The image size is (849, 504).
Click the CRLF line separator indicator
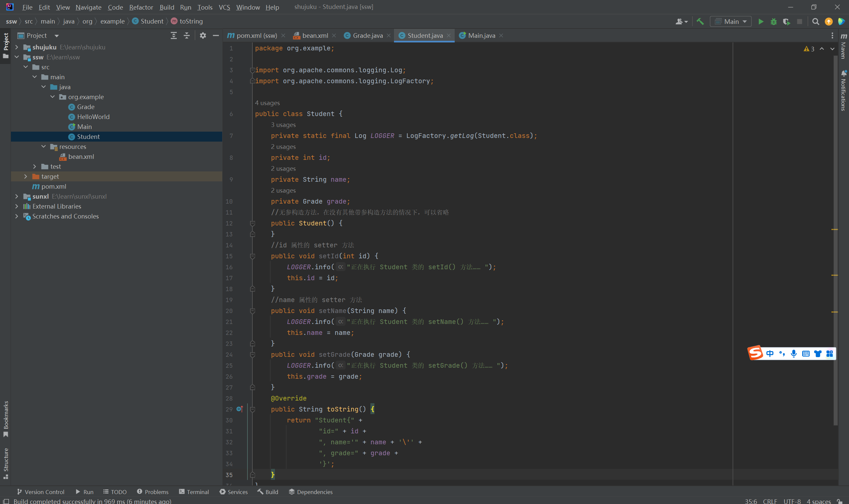(x=769, y=501)
